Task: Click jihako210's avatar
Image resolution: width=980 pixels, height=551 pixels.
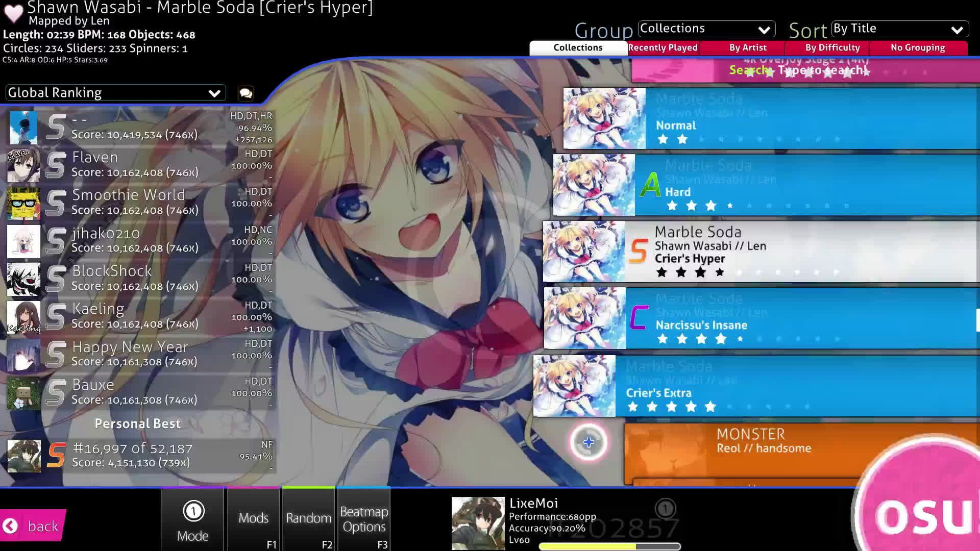Action: [x=23, y=241]
